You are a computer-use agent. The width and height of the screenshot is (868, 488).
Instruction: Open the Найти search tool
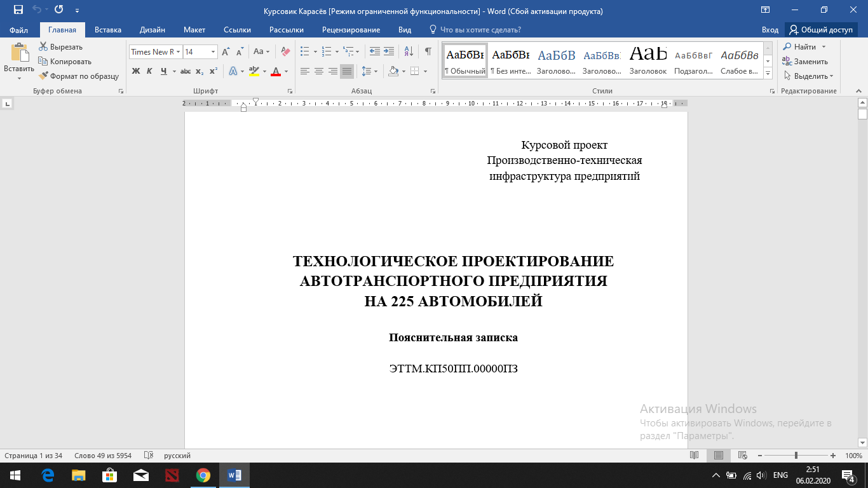click(799, 47)
